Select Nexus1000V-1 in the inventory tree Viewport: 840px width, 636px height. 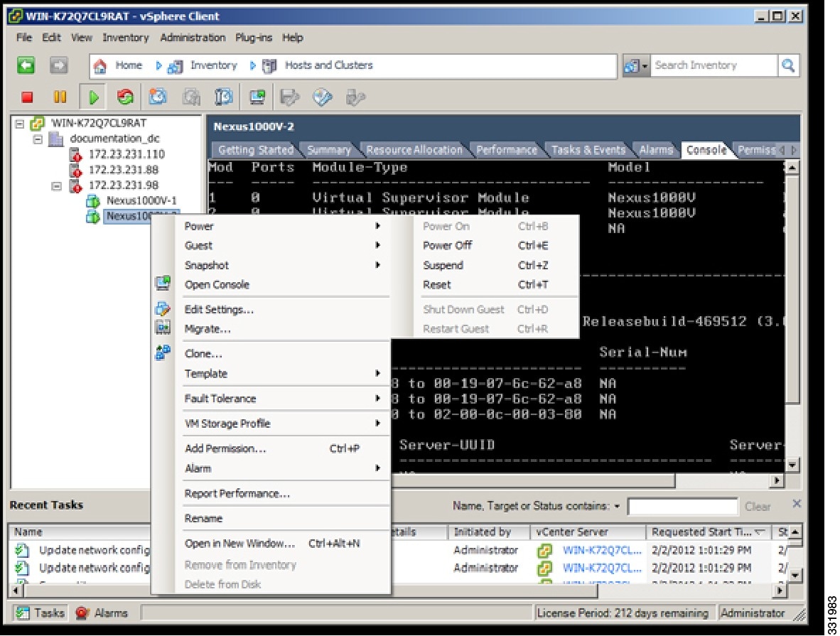[141, 201]
